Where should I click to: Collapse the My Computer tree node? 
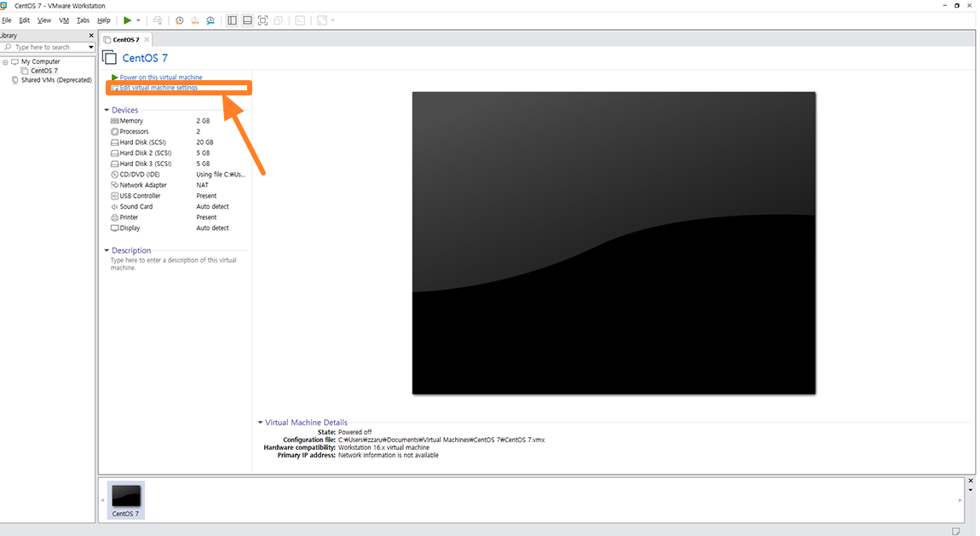point(5,62)
